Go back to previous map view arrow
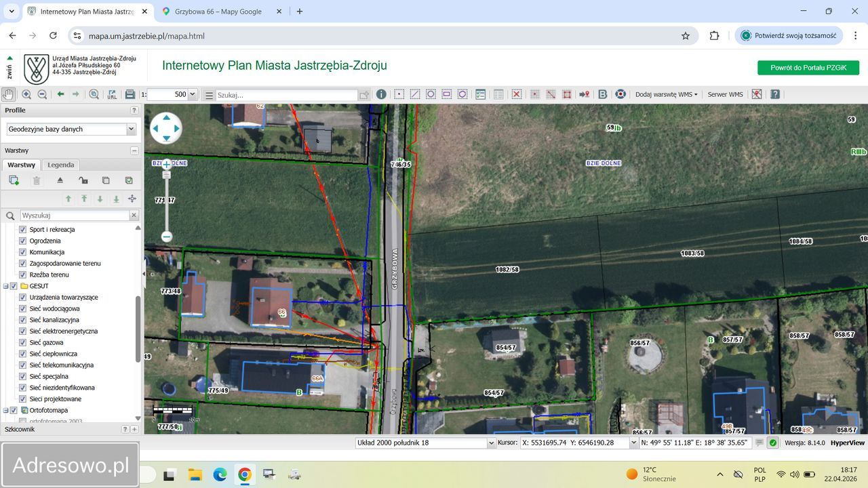The image size is (868, 488). pyautogui.click(x=60, y=94)
